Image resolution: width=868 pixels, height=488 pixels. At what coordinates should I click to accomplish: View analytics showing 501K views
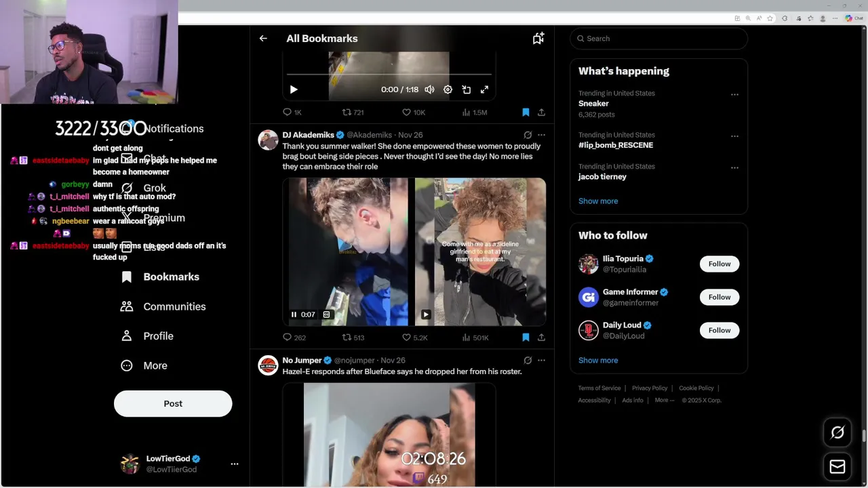coord(475,338)
